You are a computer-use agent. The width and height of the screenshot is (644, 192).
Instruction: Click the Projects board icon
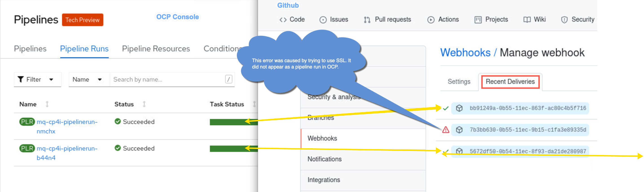478,20
